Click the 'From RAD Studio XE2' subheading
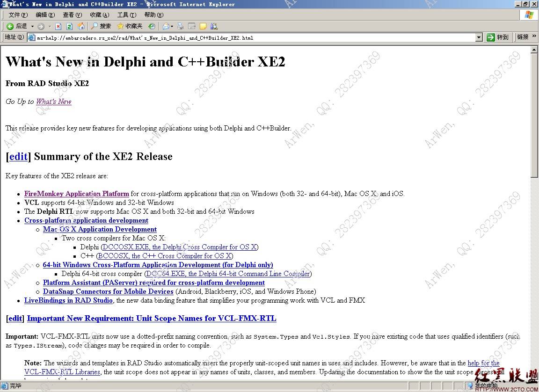Screen dimensions: 539x392 pyautogui.click(x=47, y=83)
